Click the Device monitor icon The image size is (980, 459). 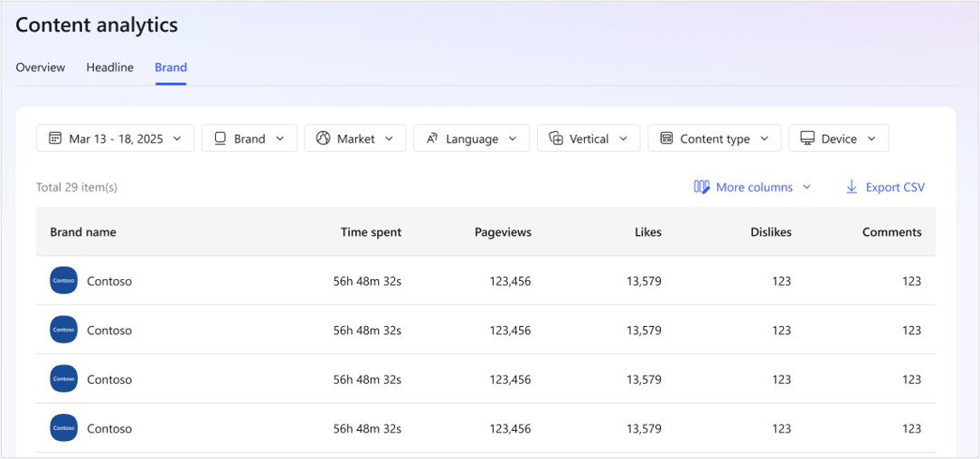tap(807, 138)
